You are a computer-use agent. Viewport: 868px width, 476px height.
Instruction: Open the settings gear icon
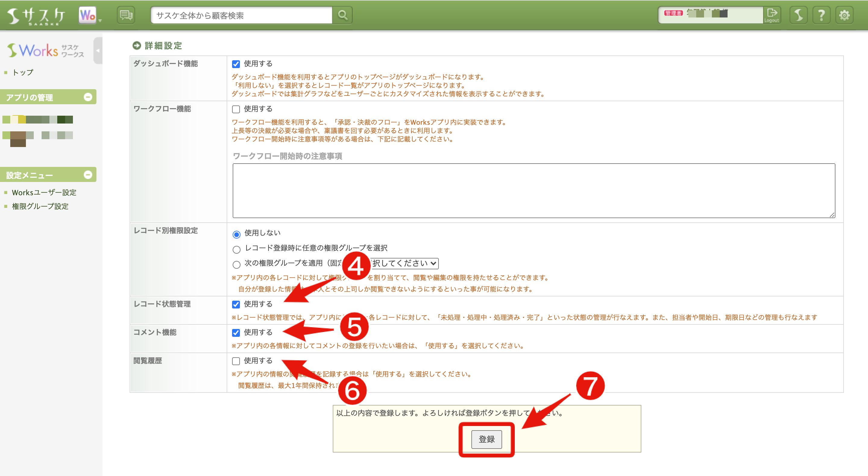(844, 15)
